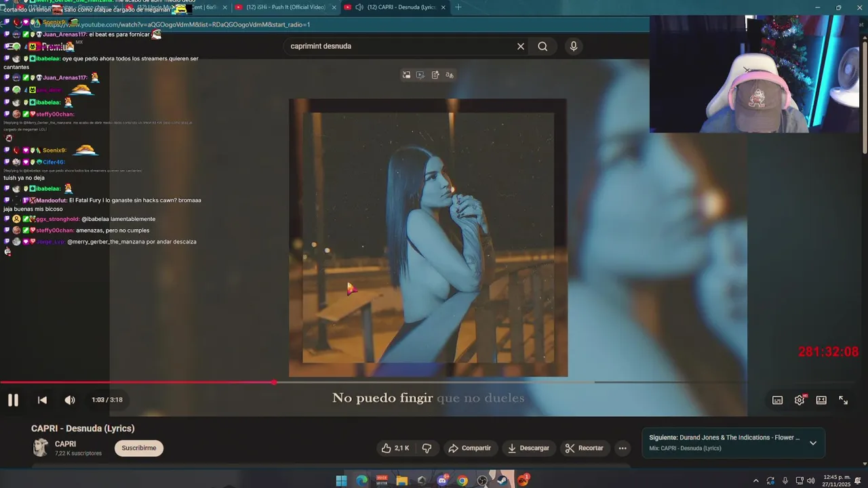Start voice search with microphone icon

(x=574, y=46)
